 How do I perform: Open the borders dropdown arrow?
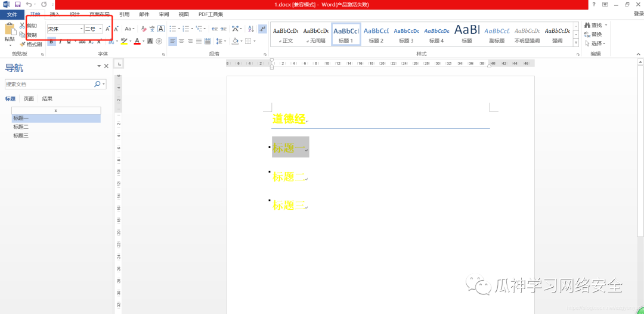click(255, 41)
